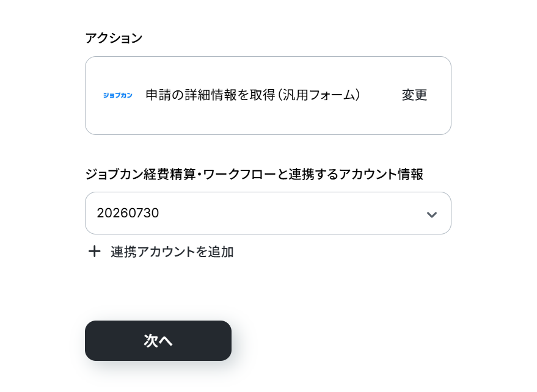Click 変更 to change the action
The image size is (537, 392).
414,95
